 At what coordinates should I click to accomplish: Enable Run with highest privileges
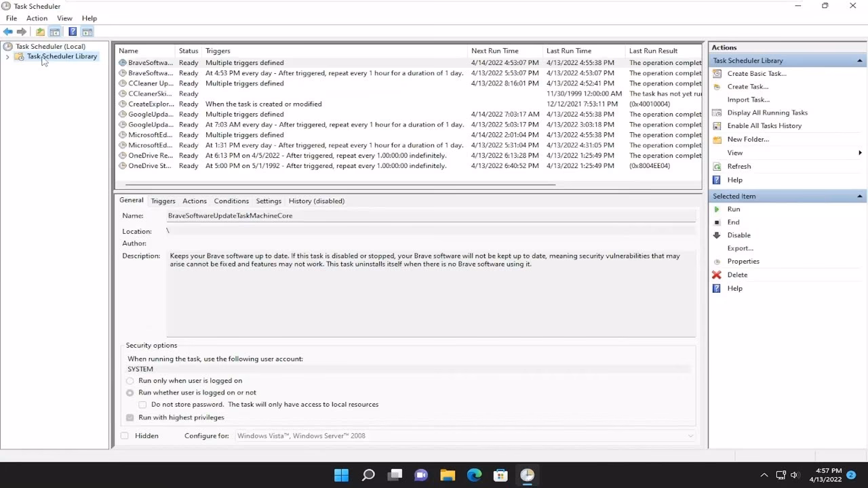(x=130, y=418)
